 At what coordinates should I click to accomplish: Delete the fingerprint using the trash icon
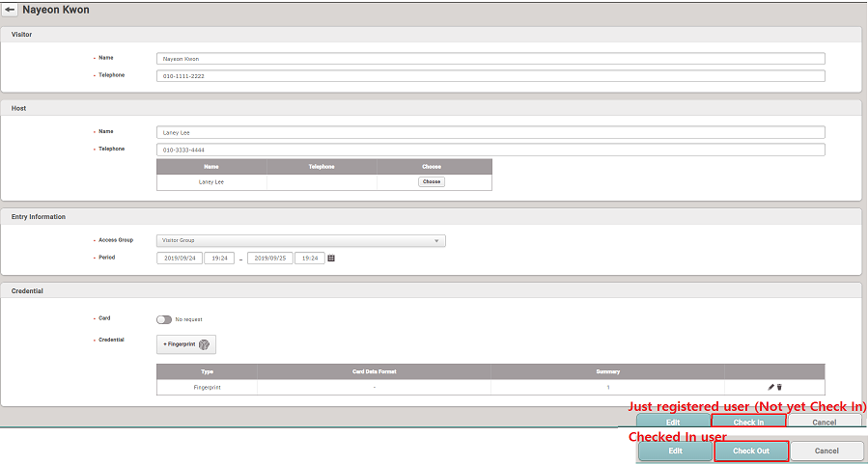(779, 387)
